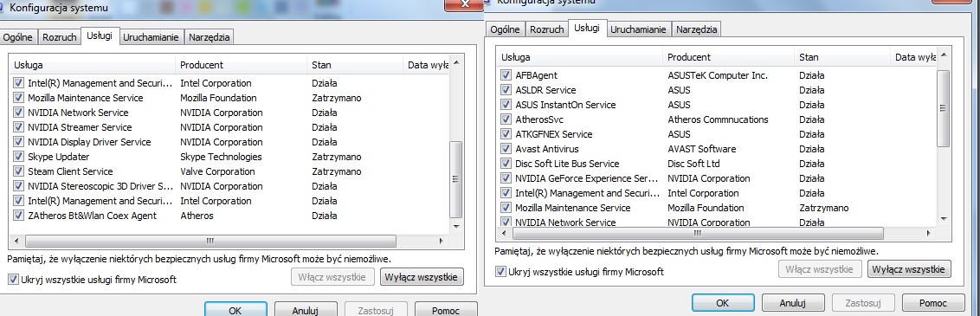Toggle NVIDIA GeForce Experience Service checkbox
Screen dimensions: 980x316
506,178
